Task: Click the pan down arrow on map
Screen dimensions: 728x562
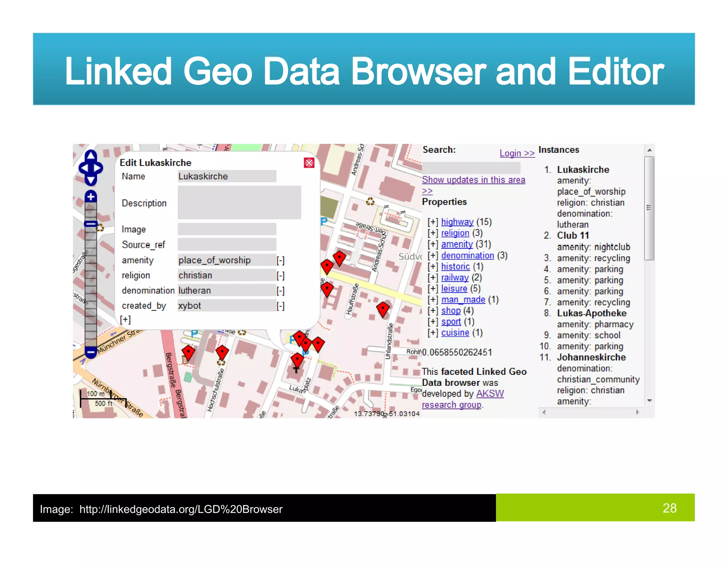Action: 91,180
